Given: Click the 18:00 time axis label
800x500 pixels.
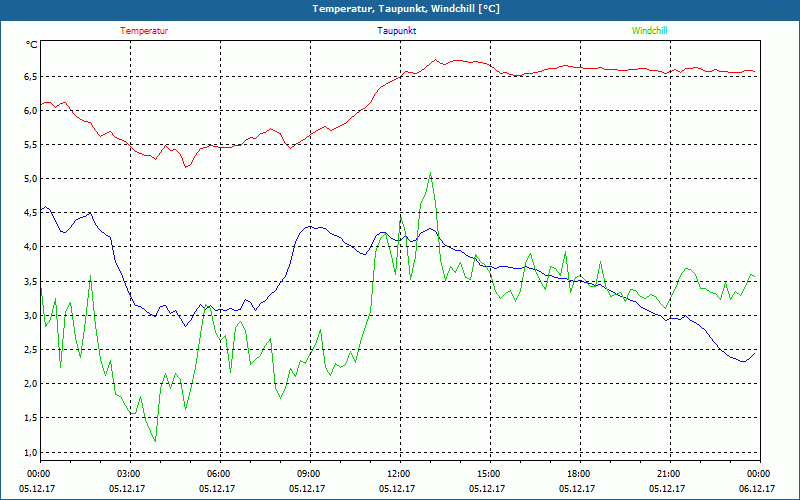Looking at the screenshot, I should pos(580,474).
